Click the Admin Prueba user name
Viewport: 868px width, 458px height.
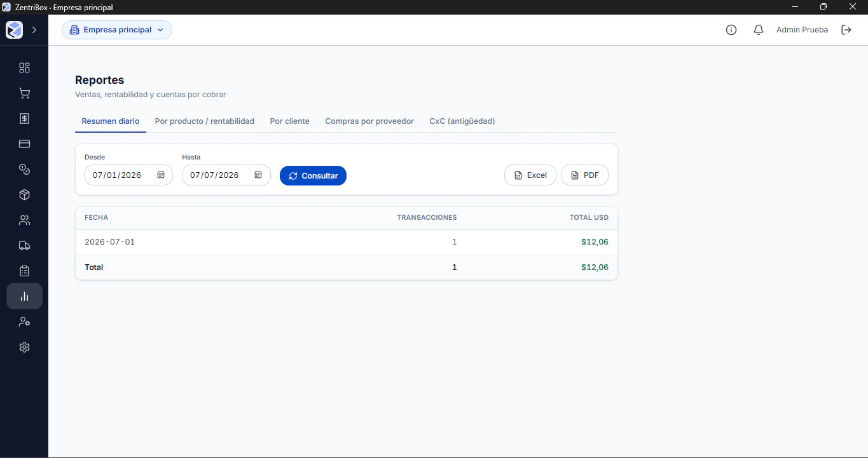(x=802, y=30)
